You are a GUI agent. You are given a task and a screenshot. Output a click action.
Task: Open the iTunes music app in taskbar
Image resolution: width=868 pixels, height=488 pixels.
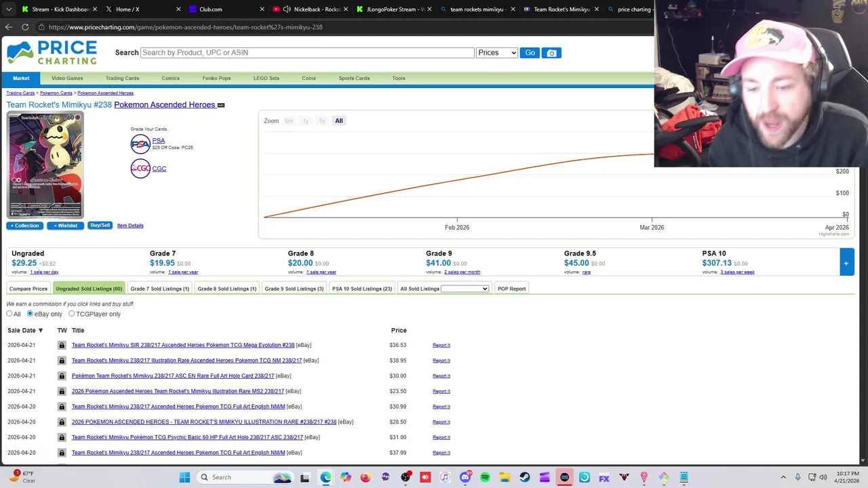pos(445,477)
